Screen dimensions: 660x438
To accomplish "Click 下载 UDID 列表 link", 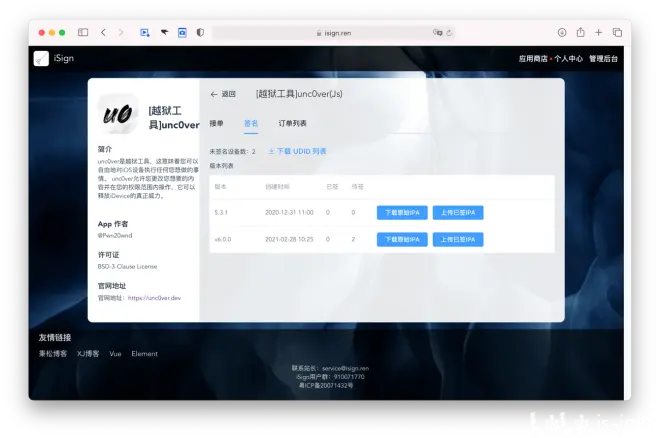I will pyautogui.click(x=297, y=151).
